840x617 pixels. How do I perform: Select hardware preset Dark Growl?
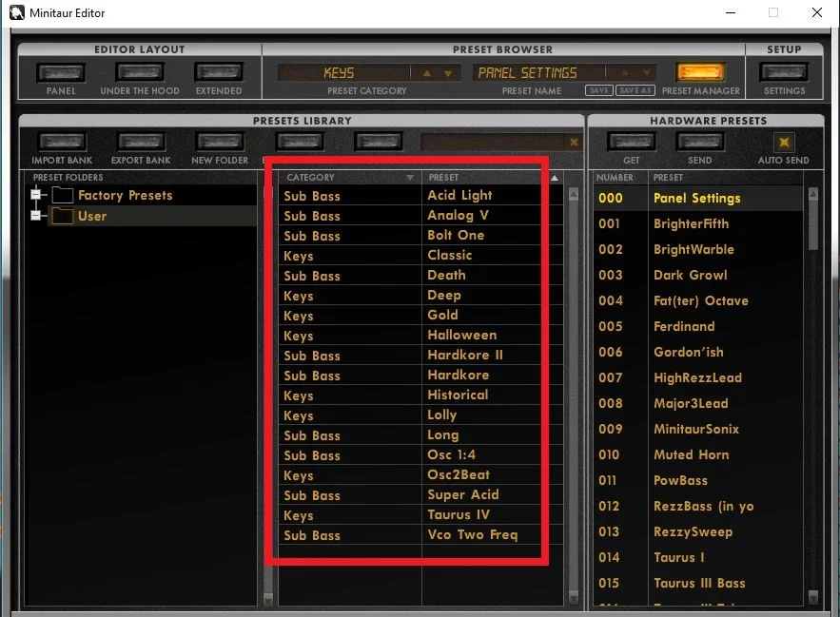(691, 276)
